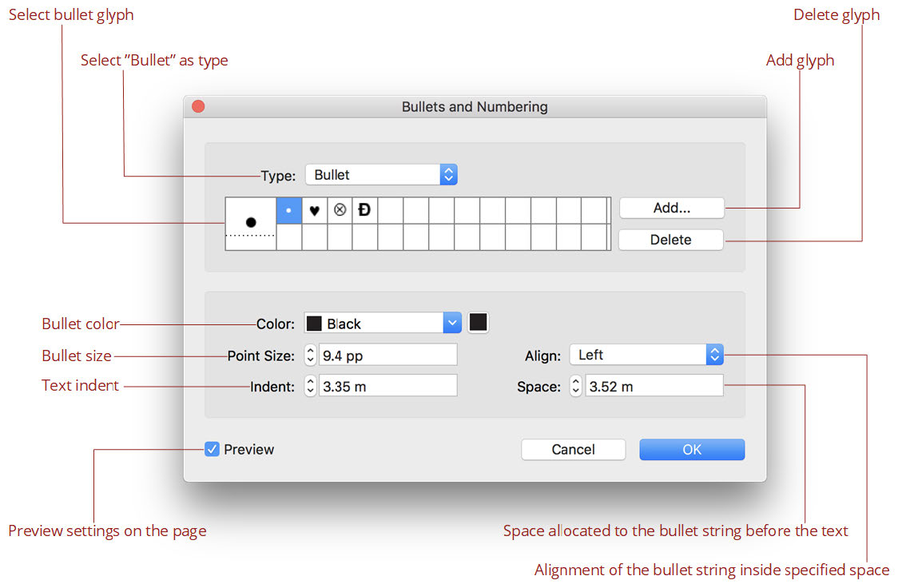Screen dimensions: 898x588
Task: Select the heart bullet glyph
Action: (315, 211)
